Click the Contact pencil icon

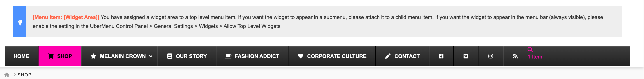(388, 56)
